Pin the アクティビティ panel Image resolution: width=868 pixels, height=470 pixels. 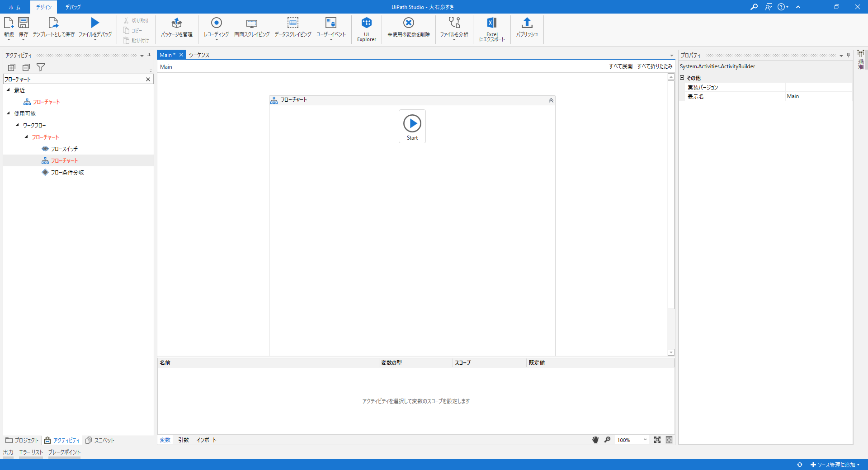click(x=149, y=55)
